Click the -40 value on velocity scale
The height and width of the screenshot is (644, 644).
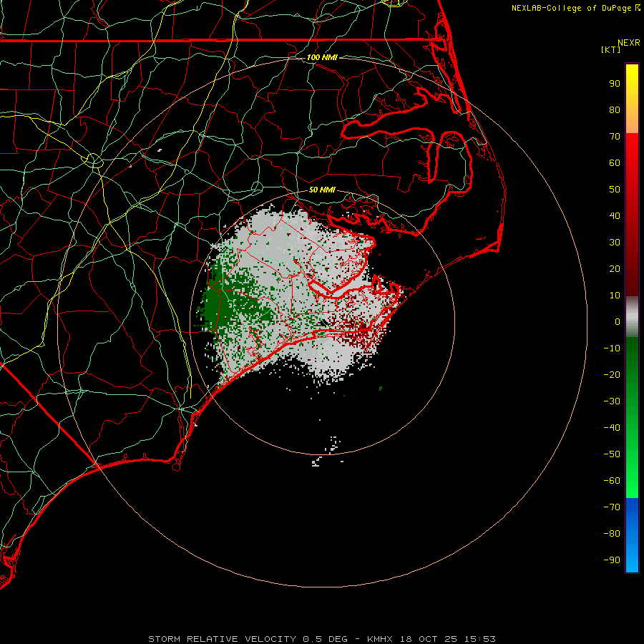click(x=612, y=428)
